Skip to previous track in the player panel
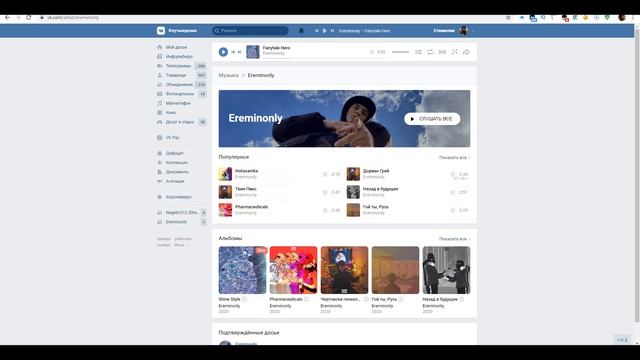 coord(233,52)
